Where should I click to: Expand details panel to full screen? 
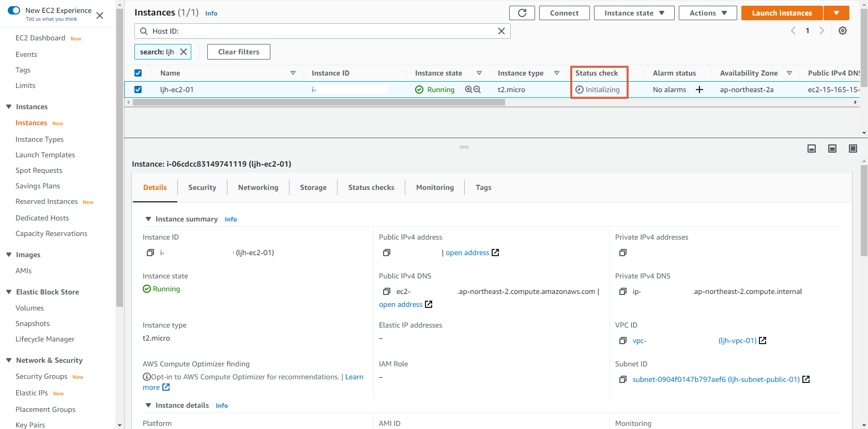(853, 149)
